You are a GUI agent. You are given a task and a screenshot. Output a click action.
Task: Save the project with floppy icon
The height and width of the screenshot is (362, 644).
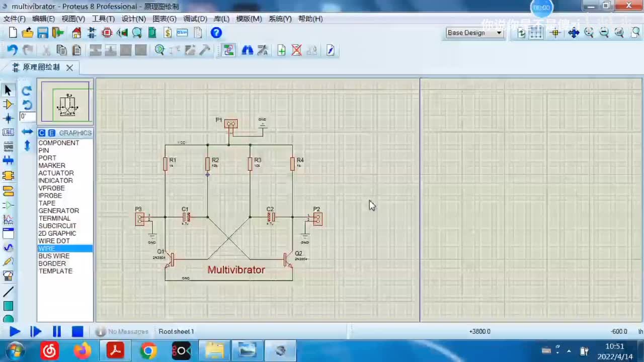click(43, 33)
